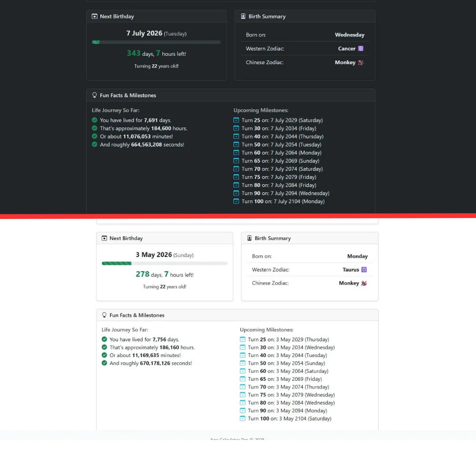Click the 'Monday' born-on value

tap(357, 256)
